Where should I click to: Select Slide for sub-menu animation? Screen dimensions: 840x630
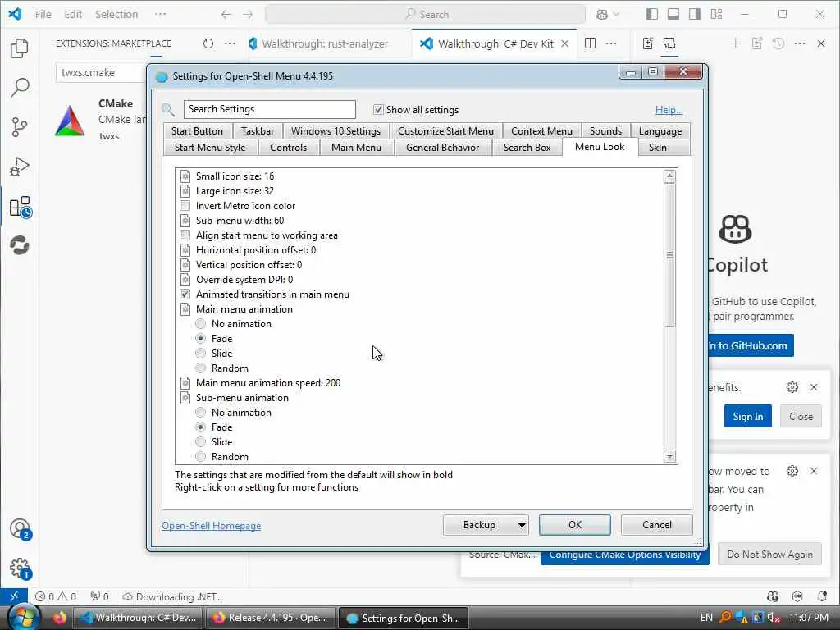[200, 442]
